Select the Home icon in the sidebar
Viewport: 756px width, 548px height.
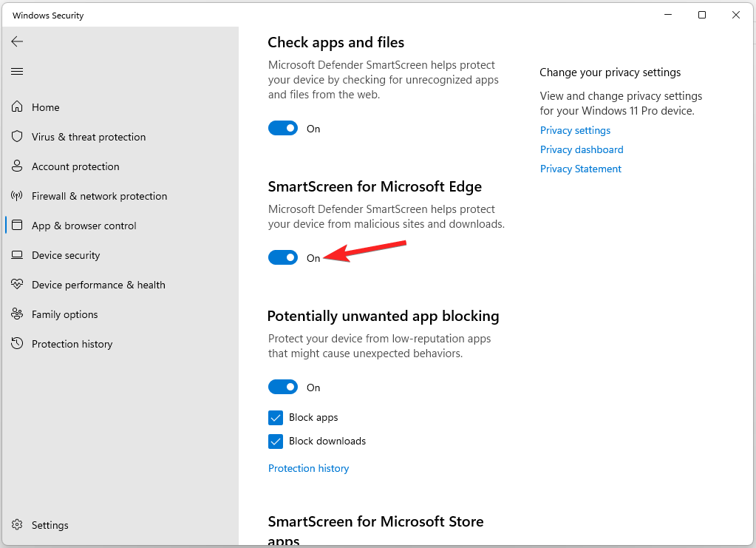tap(17, 106)
